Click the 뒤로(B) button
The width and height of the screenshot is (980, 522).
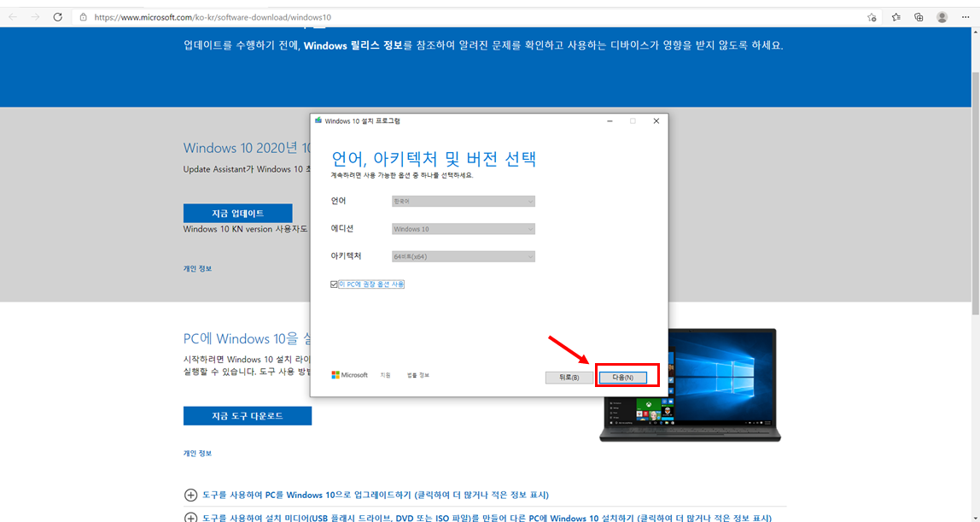569,378
